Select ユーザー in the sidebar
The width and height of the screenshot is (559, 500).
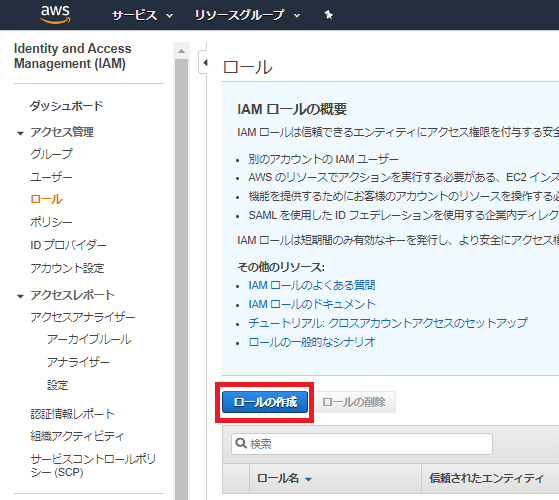[51, 176]
